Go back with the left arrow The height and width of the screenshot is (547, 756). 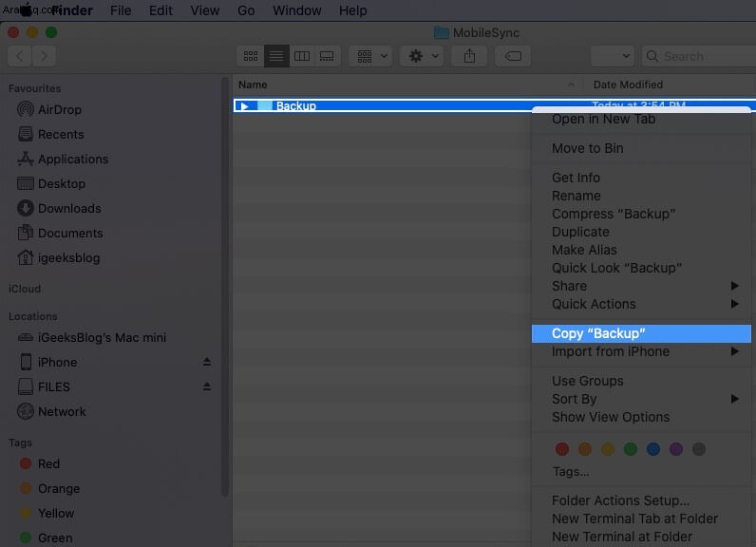point(20,56)
